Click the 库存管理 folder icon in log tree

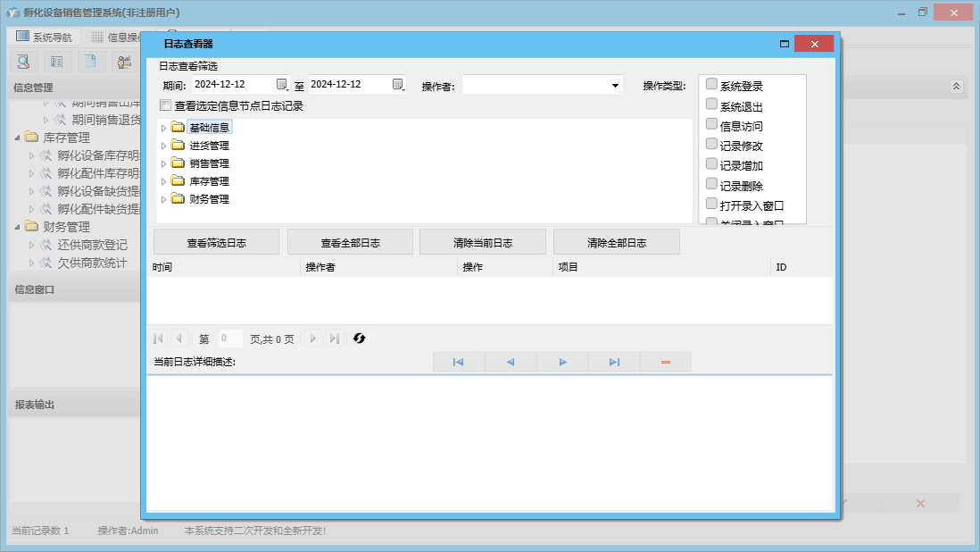tap(179, 180)
